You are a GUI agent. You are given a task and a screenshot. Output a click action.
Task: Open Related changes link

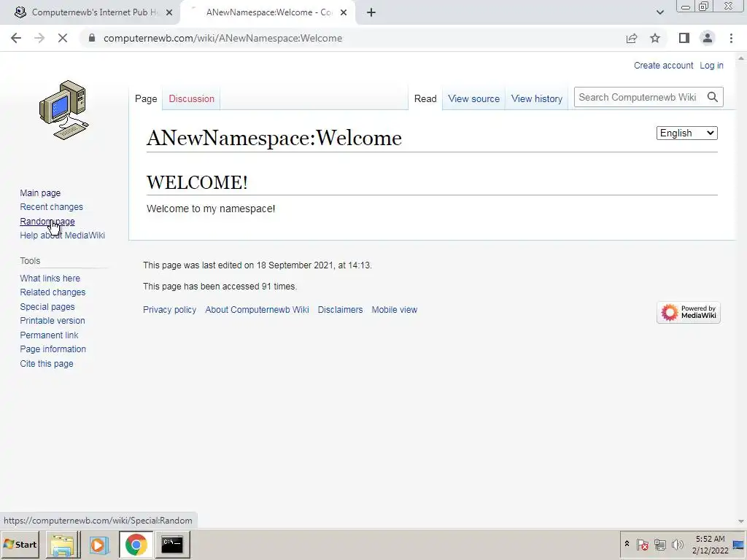tap(53, 292)
